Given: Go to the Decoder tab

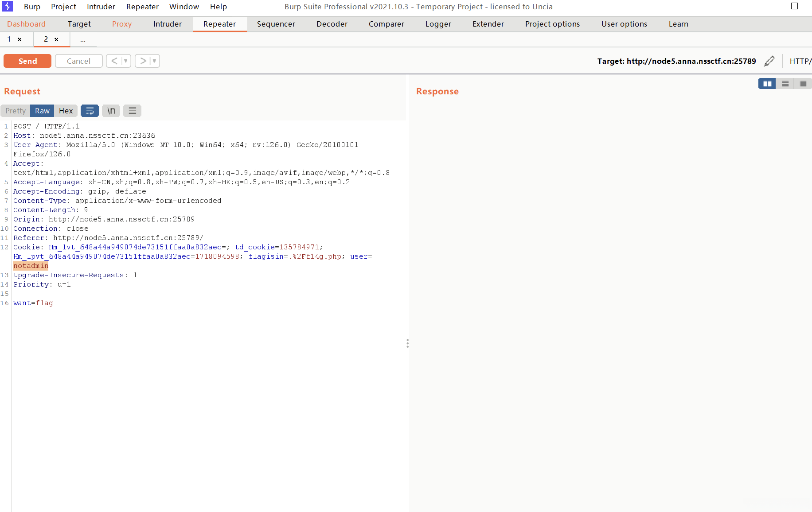Looking at the screenshot, I should pos(332,24).
